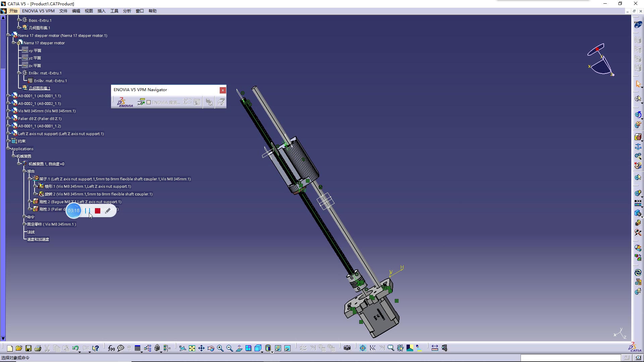Click the Save file icon

click(29, 348)
